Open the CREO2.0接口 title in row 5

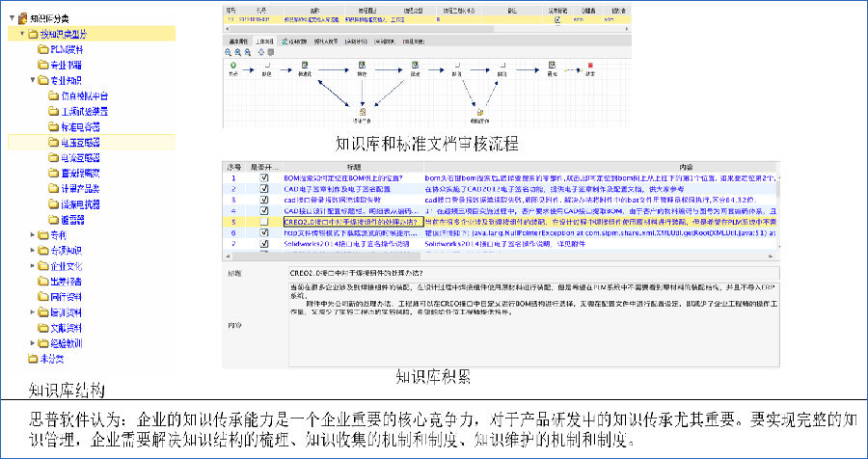354,222
